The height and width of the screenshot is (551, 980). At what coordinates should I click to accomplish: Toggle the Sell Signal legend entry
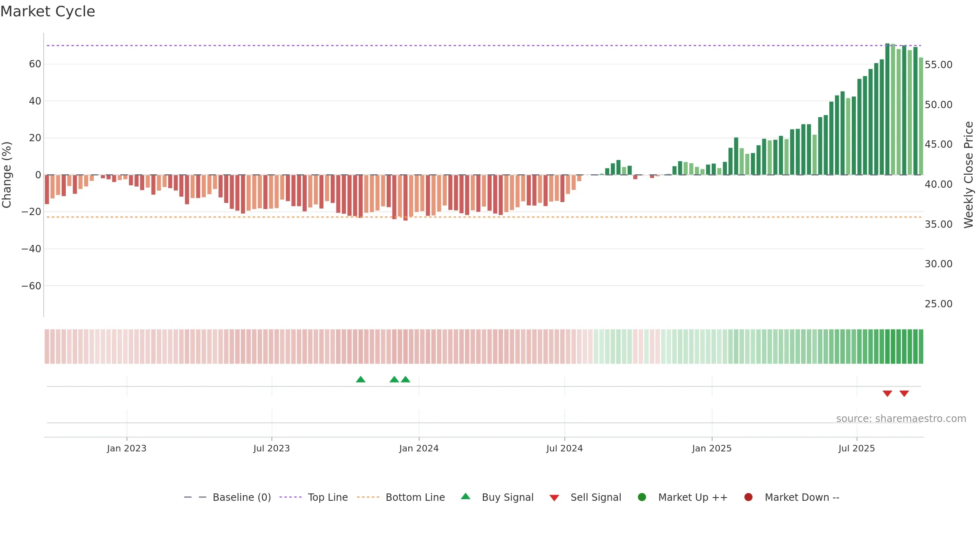click(x=585, y=497)
